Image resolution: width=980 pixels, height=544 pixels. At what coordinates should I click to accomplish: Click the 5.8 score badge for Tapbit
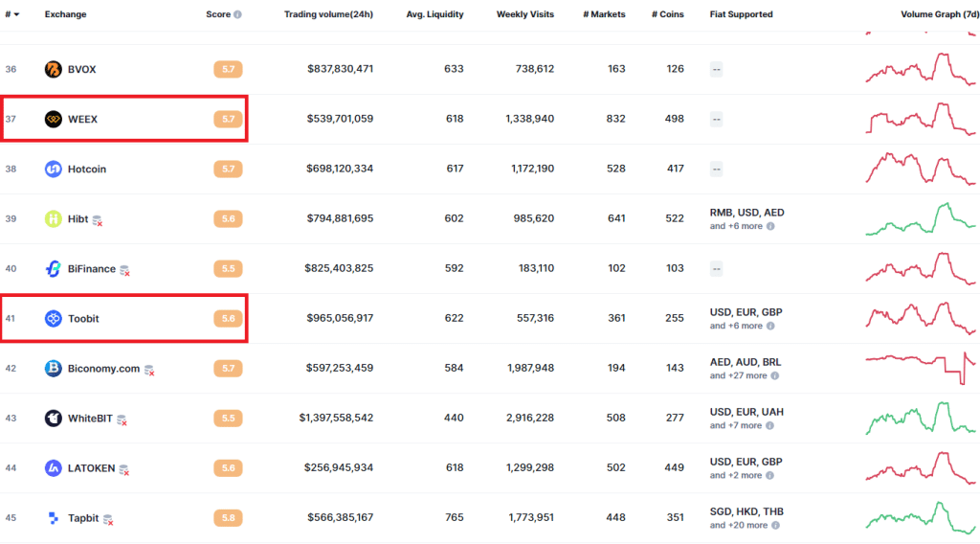click(x=228, y=518)
